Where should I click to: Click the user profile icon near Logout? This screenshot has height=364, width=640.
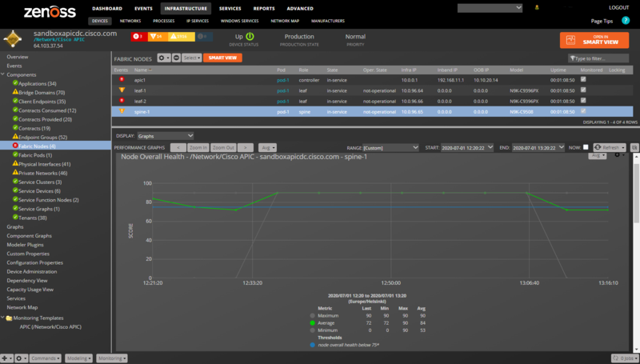[537, 7]
